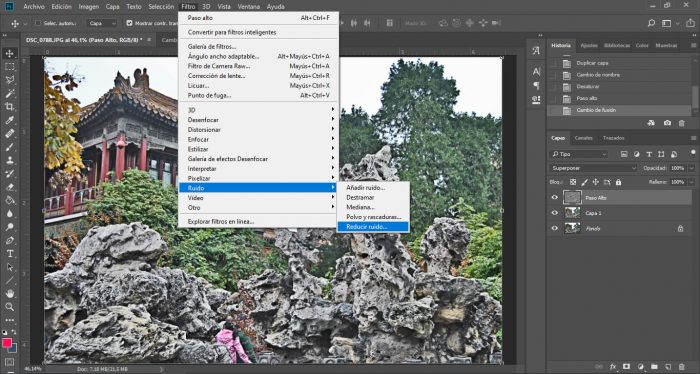
Task: Open the Imagen menu in menu bar
Action: (88, 7)
